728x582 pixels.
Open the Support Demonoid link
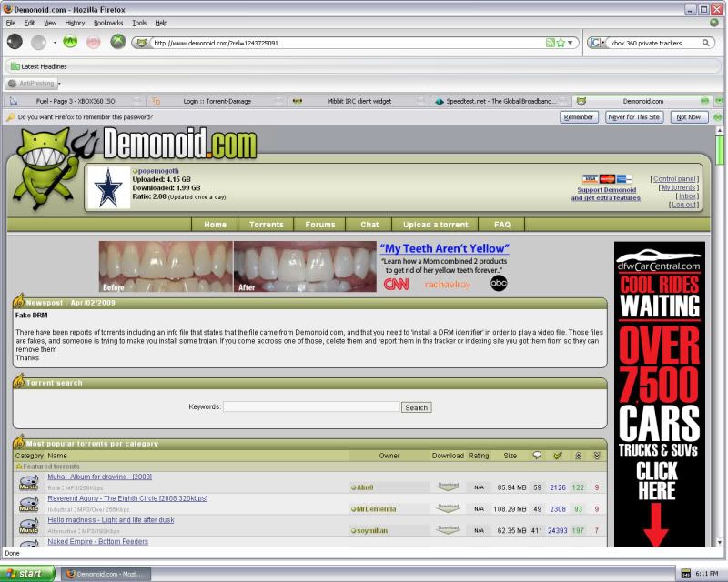pyautogui.click(x=606, y=194)
